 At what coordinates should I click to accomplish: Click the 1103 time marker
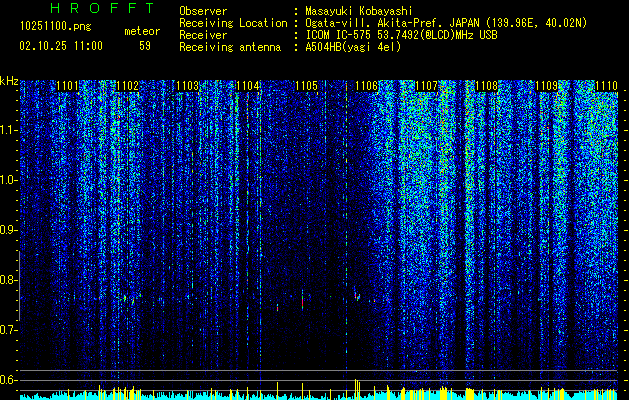click(187, 86)
